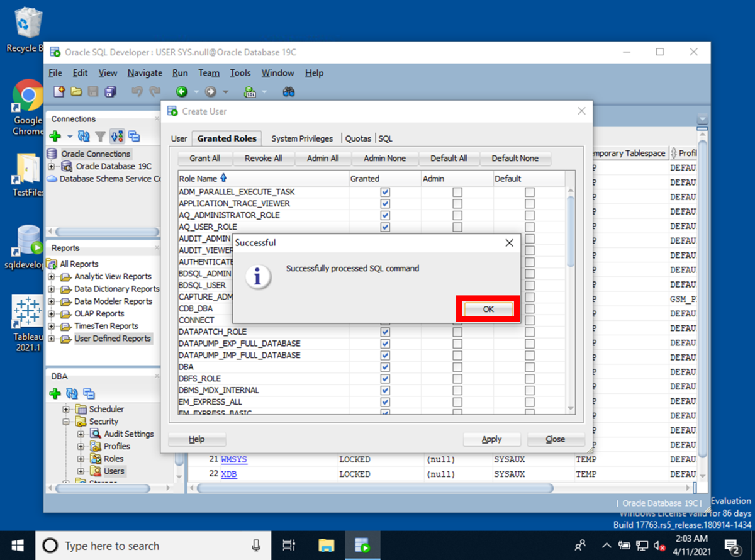Refresh the Connections panel
755x560 pixels.
click(84, 136)
